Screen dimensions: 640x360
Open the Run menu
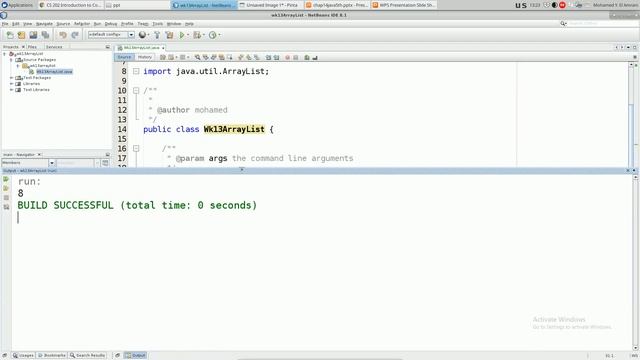(97, 24)
